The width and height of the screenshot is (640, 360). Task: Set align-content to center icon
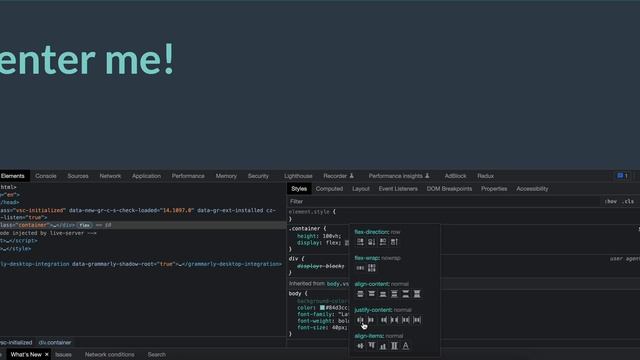tap(360, 294)
